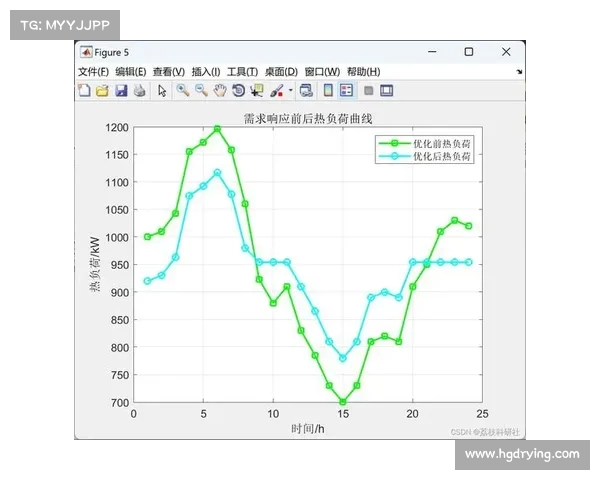This screenshot has width=600, height=480.
Task: Save the figure using the floppy disk icon
Action: tap(121, 90)
